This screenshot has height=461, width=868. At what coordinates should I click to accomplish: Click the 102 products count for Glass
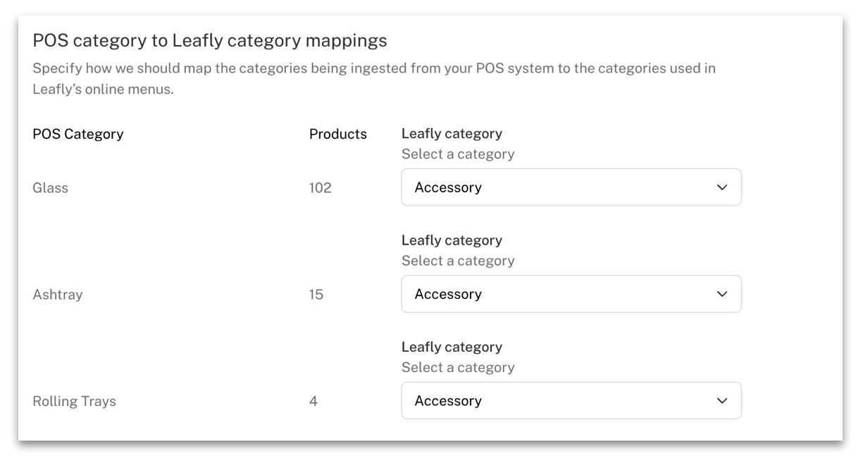[x=319, y=188]
